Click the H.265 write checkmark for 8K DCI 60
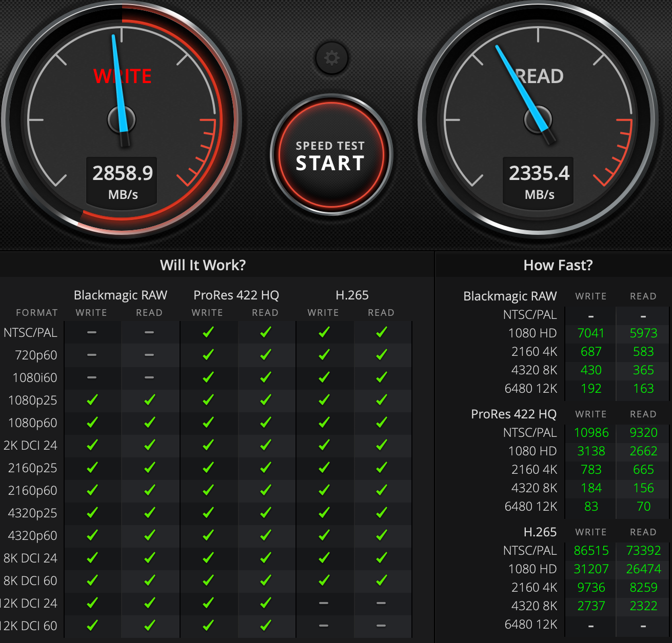The height and width of the screenshot is (643, 672). [x=324, y=580]
